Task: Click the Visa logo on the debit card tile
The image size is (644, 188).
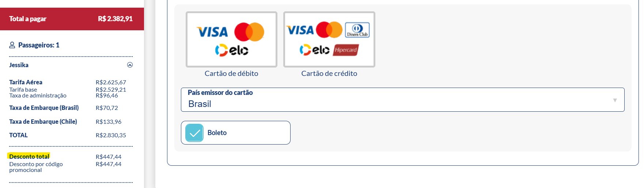Action: click(212, 32)
